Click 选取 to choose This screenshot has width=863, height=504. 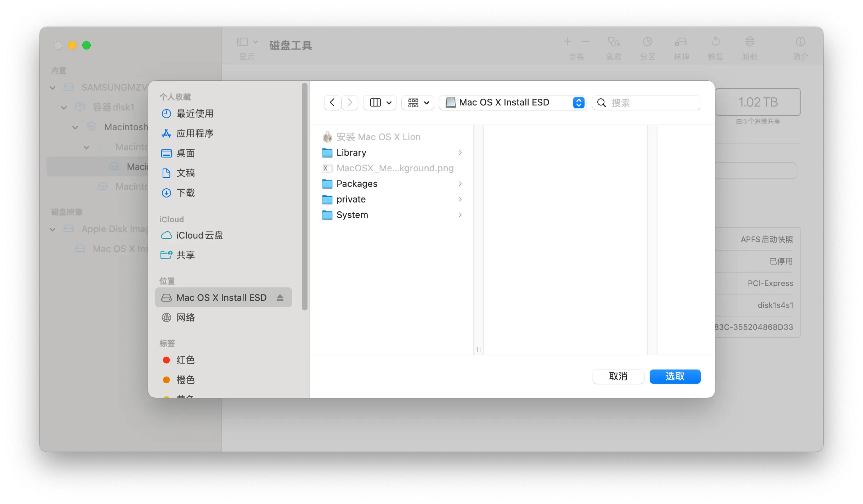click(675, 376)
